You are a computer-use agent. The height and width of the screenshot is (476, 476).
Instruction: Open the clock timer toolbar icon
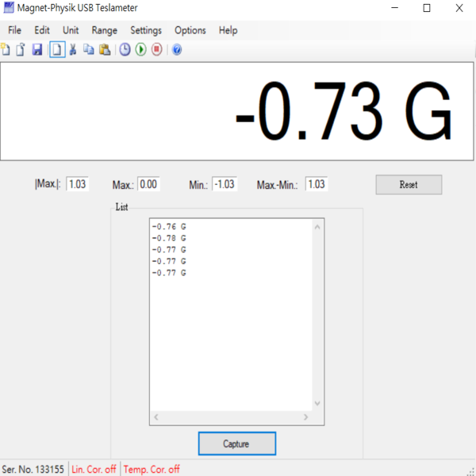coord(125,49)
